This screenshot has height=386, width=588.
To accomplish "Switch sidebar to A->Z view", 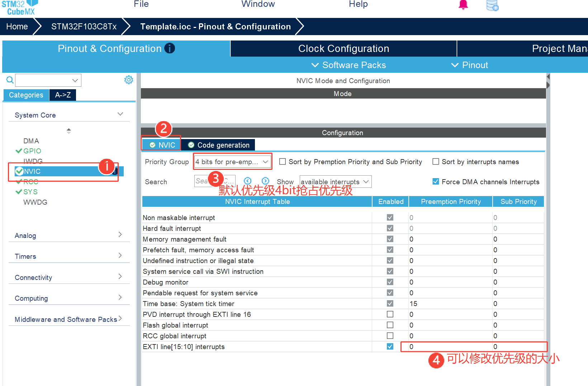I will 63,95.
